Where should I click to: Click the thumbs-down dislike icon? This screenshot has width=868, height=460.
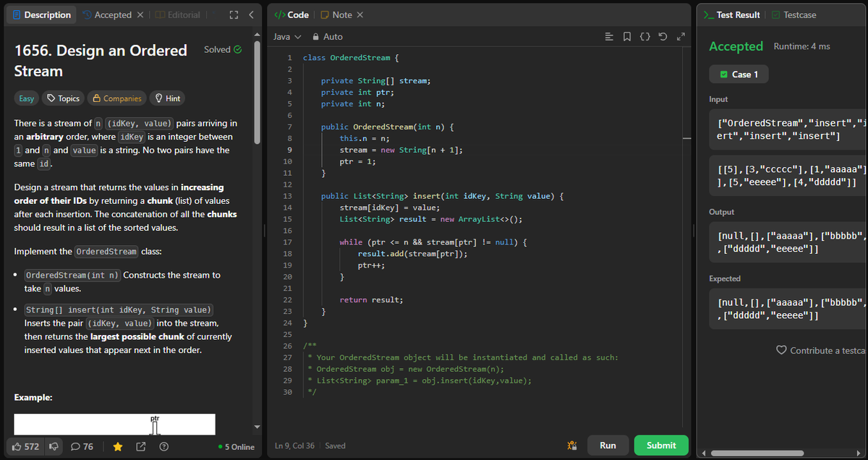53,446
